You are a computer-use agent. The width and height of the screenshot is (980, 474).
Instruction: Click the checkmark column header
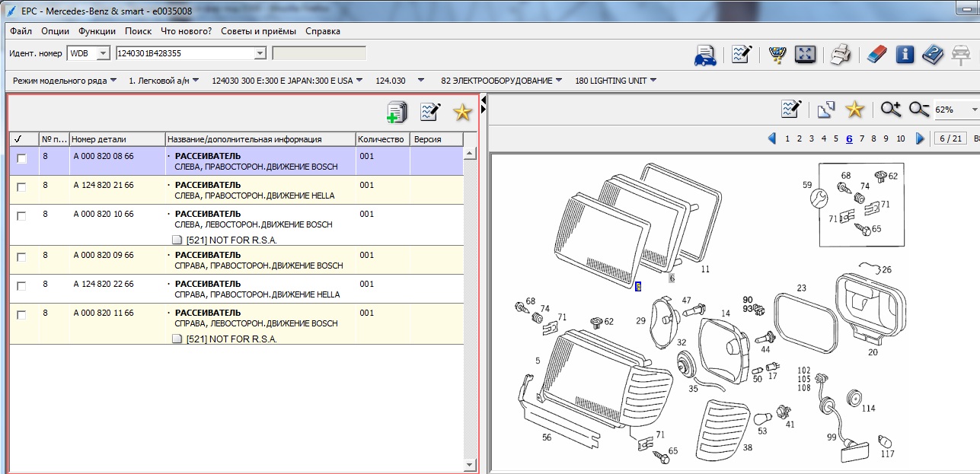pyautogui.click(x=24, y=139)
